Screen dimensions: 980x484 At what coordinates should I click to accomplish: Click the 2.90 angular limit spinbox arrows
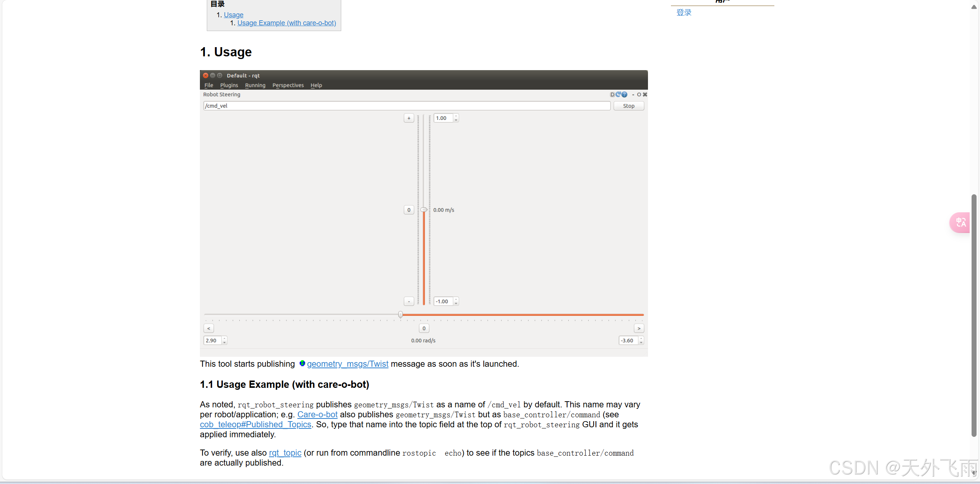(224, 340)
